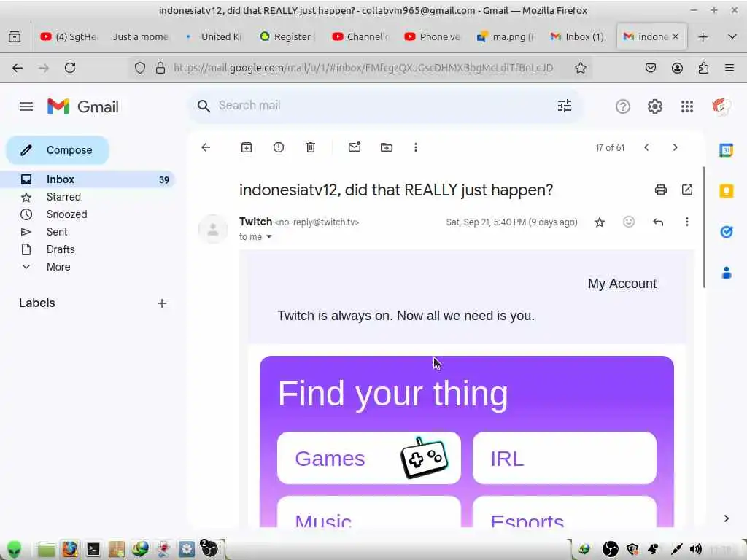The width and height of the screenshot is (747, 560).
Task: Reload the current page
Action: click(x=70, y=68)
